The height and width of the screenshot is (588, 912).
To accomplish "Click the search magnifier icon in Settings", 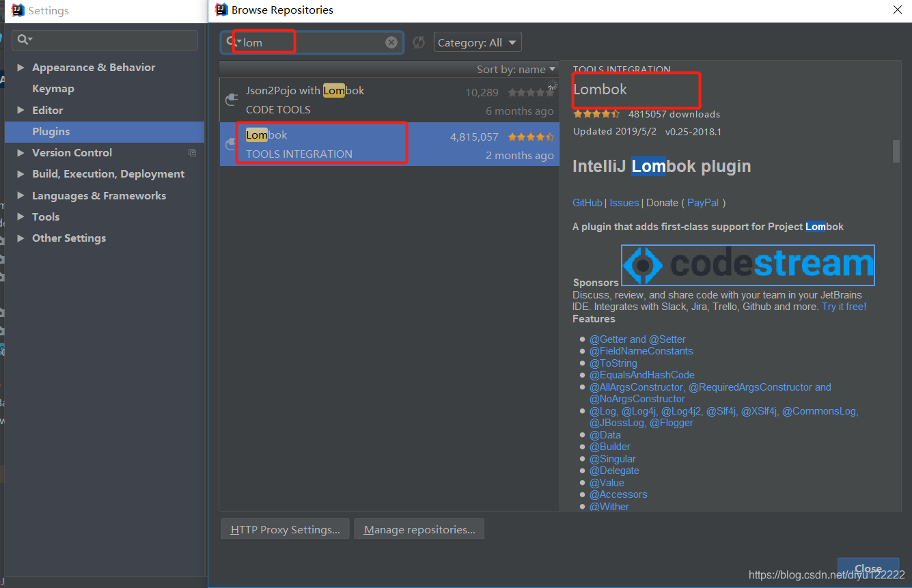I will (24, 40).
